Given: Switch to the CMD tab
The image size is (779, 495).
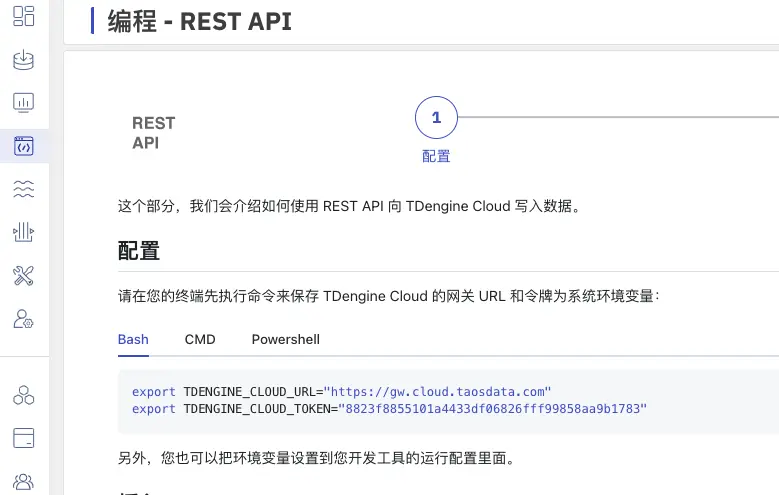Looking at the screenshot, I should tap(200, 339).
